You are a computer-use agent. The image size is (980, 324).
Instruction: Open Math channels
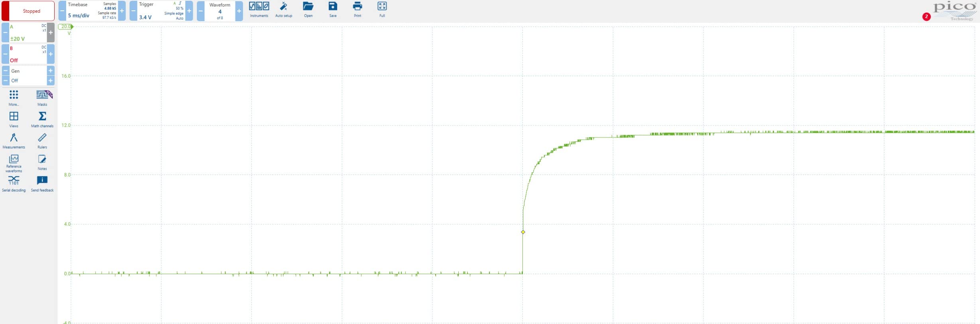click(x=42, y=120)
